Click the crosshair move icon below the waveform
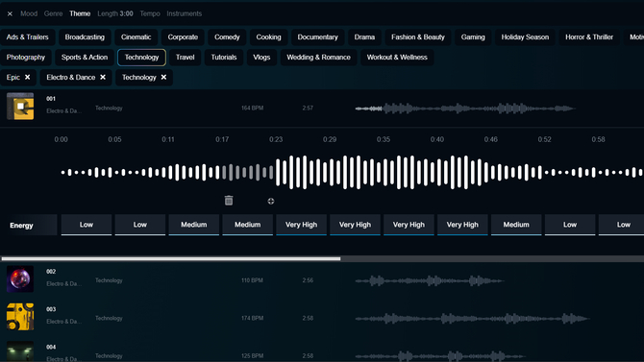Screen dimensions: 644x362 pos(271,201)
